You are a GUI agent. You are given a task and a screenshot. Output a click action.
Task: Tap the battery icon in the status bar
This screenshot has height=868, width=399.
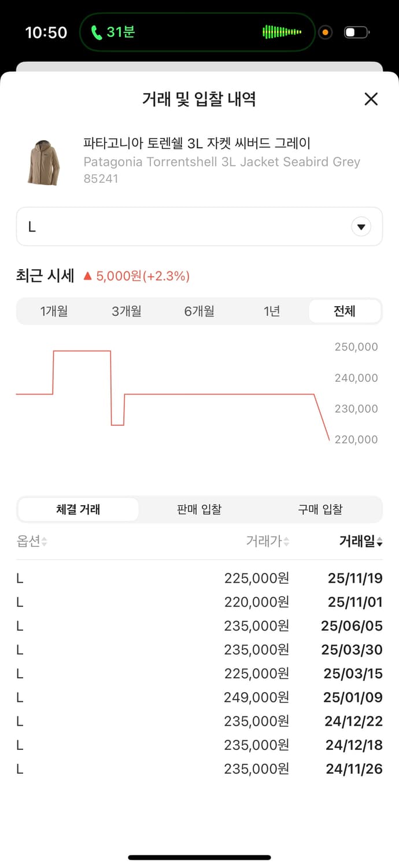pos(355,32)
